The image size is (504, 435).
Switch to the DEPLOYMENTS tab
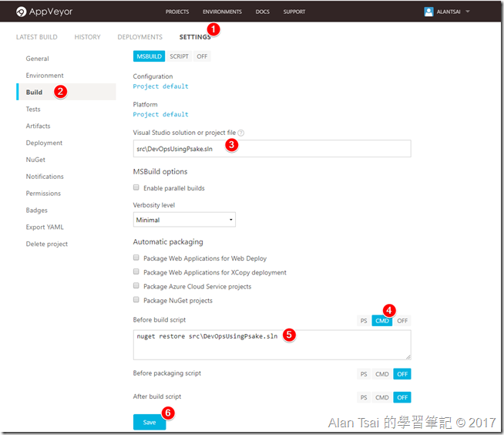click(x=139, y=37)
